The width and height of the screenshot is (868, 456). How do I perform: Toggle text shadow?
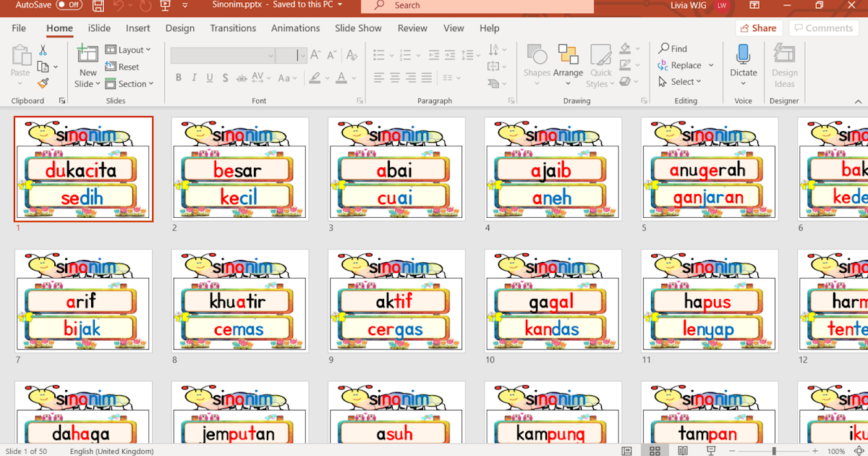[226, 78]
